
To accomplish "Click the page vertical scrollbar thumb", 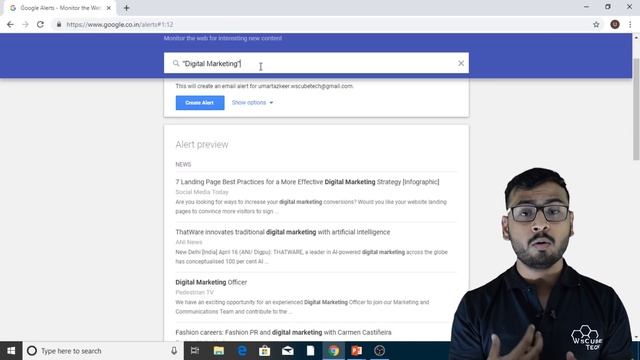I will point(636,109).
